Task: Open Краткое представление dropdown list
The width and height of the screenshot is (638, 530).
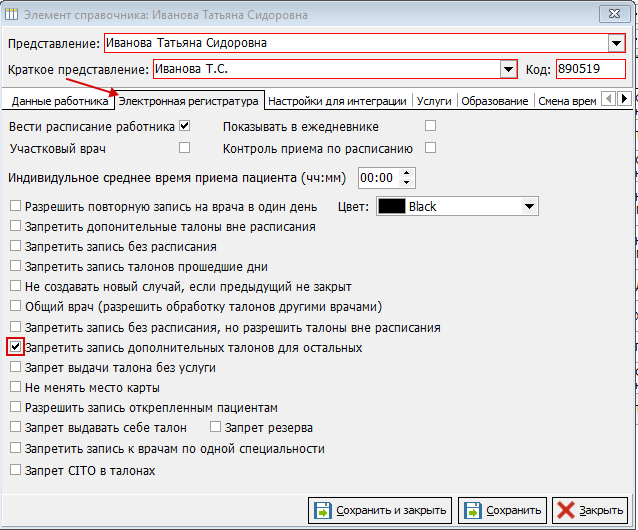Action: coord(508,69)
